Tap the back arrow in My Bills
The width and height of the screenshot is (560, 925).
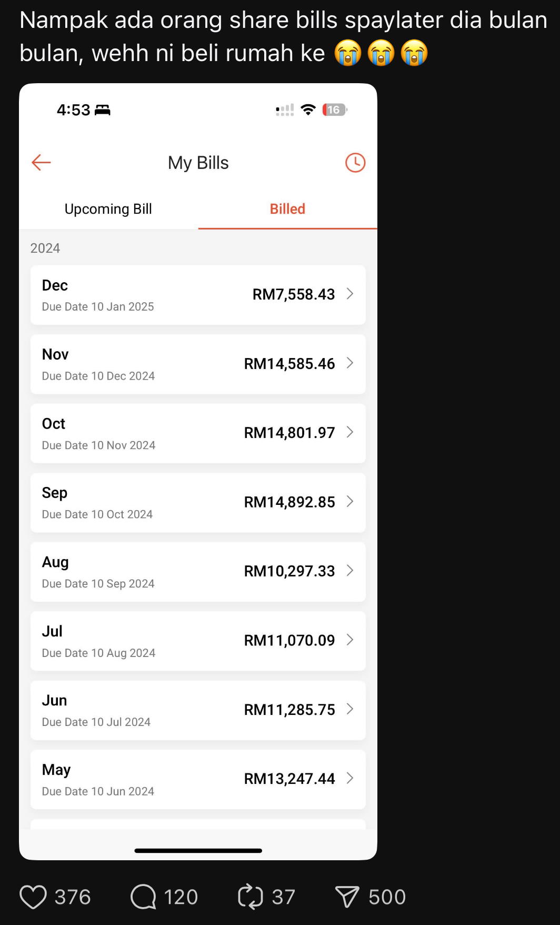click(x=41, y=163)
